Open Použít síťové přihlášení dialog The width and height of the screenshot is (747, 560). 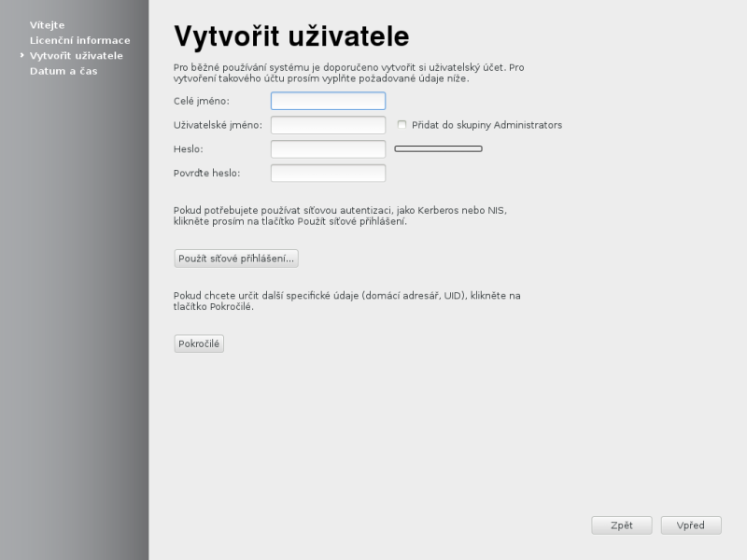[x=235, y=258]
